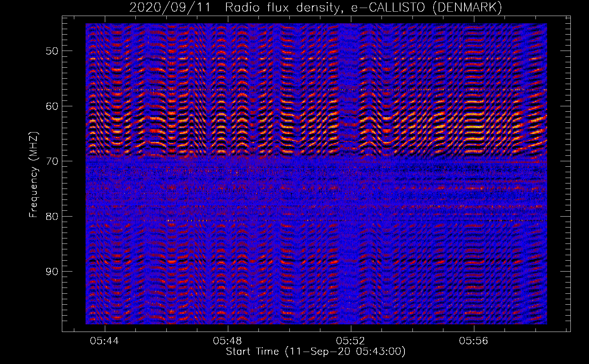Image resolution: width=589 pixels, height=364 pixels.
Task: Click the plot title "2020/09/11 Radio flux density, e-CALLISTO (DENMARK)"
Action: pyautogui.click(x=316, y=7)
